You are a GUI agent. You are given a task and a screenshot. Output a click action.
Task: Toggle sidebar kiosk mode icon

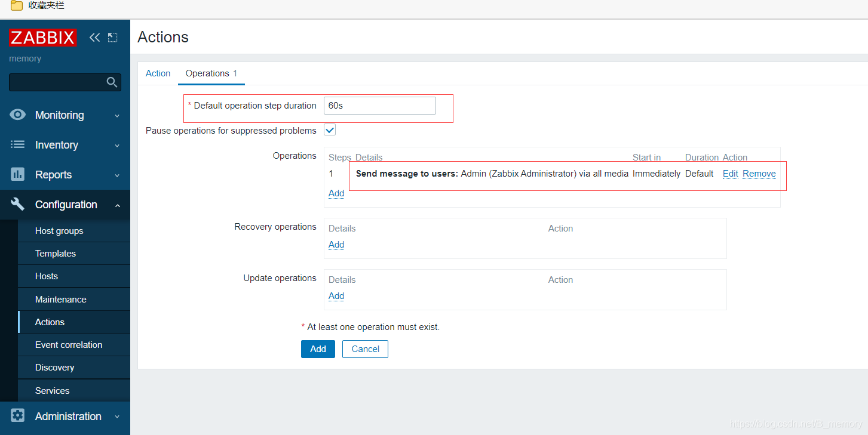point(112,38)
